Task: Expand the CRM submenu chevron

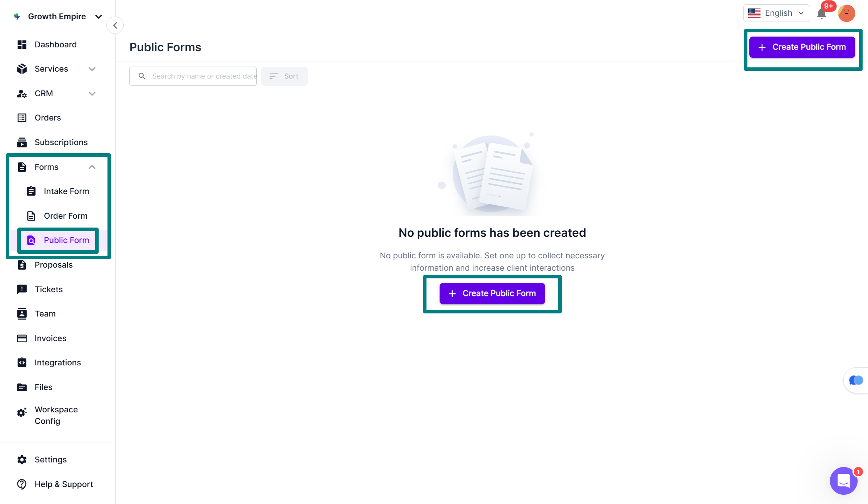Action: click(x=92, y=94)
